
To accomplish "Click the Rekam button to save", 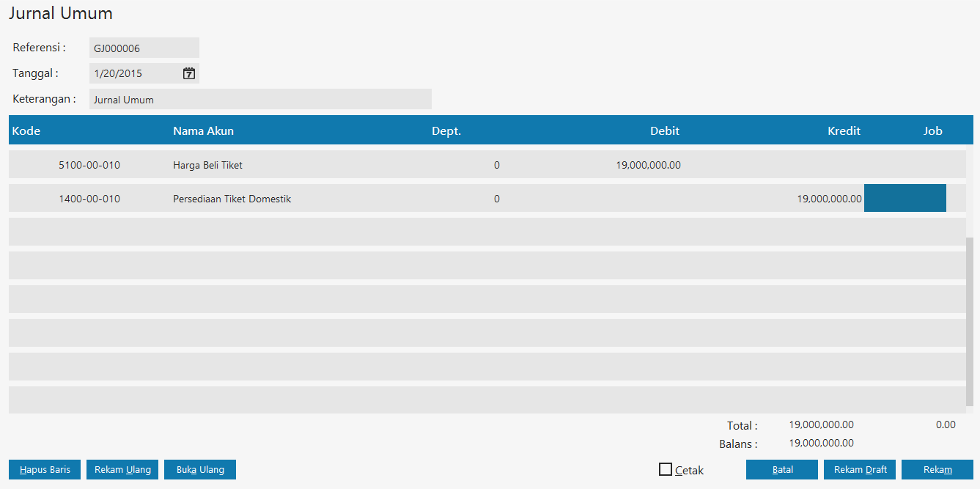I will tap(937, 469).
